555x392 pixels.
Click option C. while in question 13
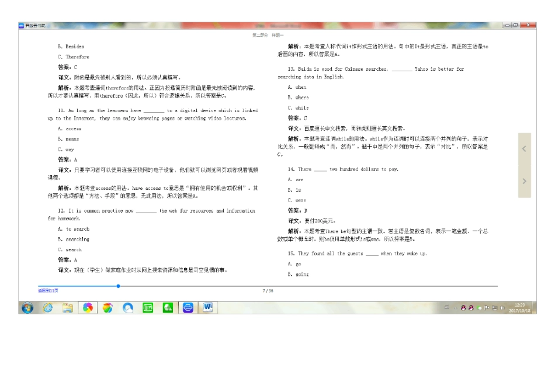[299, 107]
